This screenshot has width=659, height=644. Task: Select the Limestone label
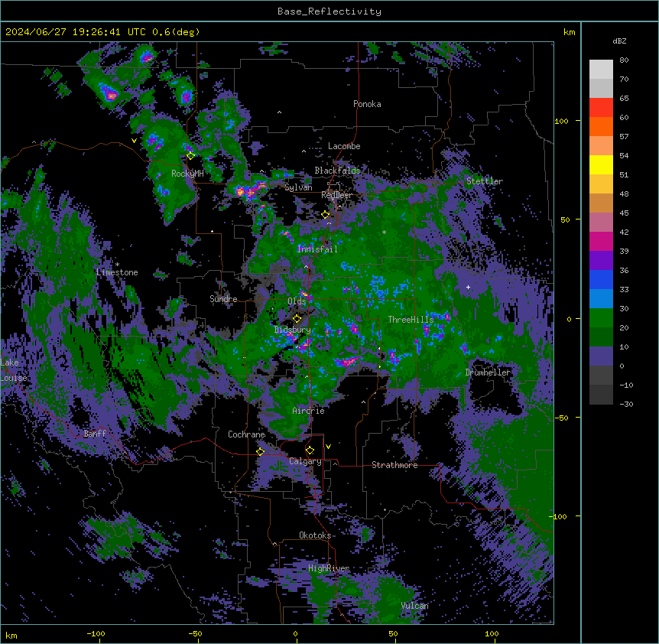[117, 272]
